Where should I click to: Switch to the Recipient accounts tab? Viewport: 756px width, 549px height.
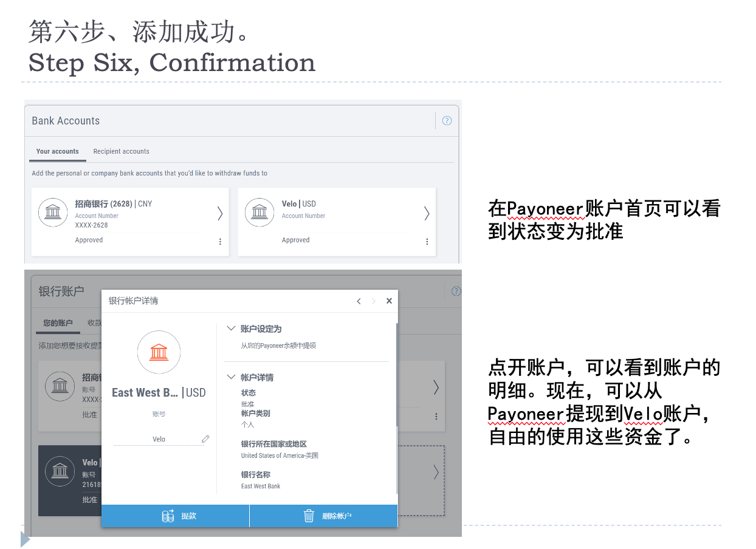(x=121, y=151)
